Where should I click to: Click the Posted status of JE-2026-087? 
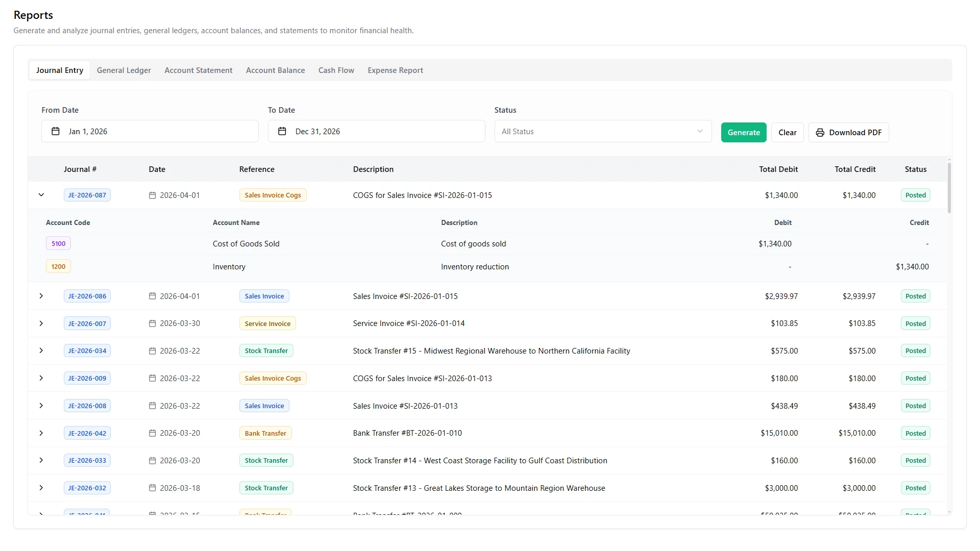(x=916, y=195)
